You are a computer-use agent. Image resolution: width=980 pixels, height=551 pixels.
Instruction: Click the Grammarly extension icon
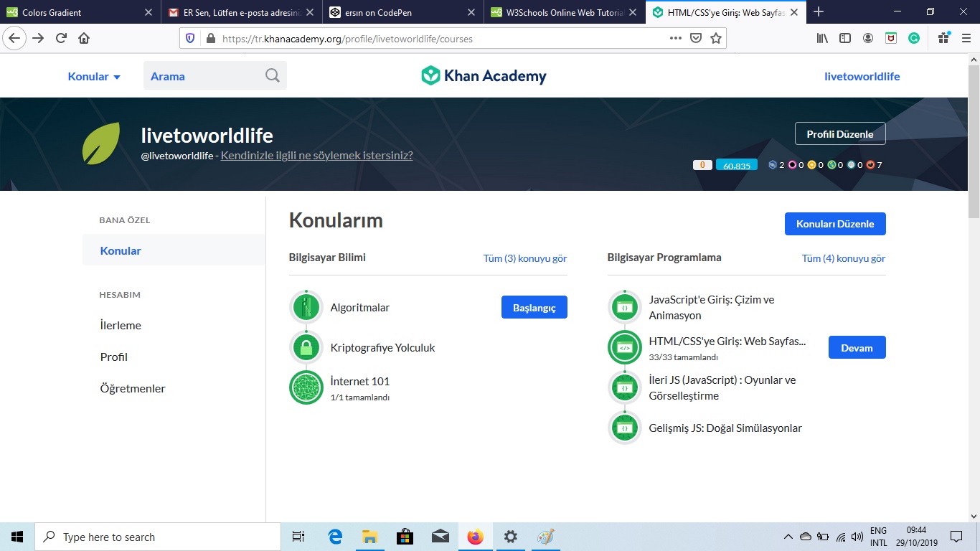(914, 38)
